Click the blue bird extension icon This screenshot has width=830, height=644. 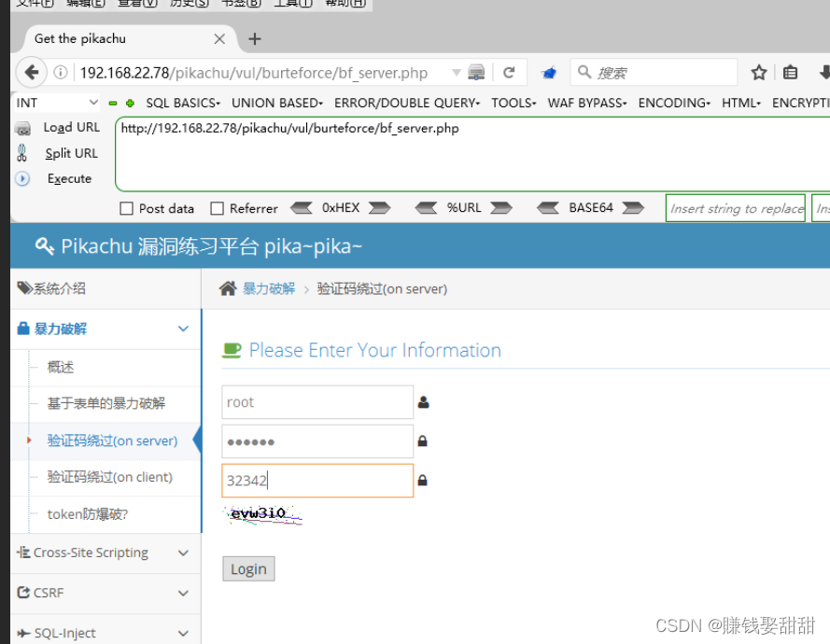coord(549,73)
